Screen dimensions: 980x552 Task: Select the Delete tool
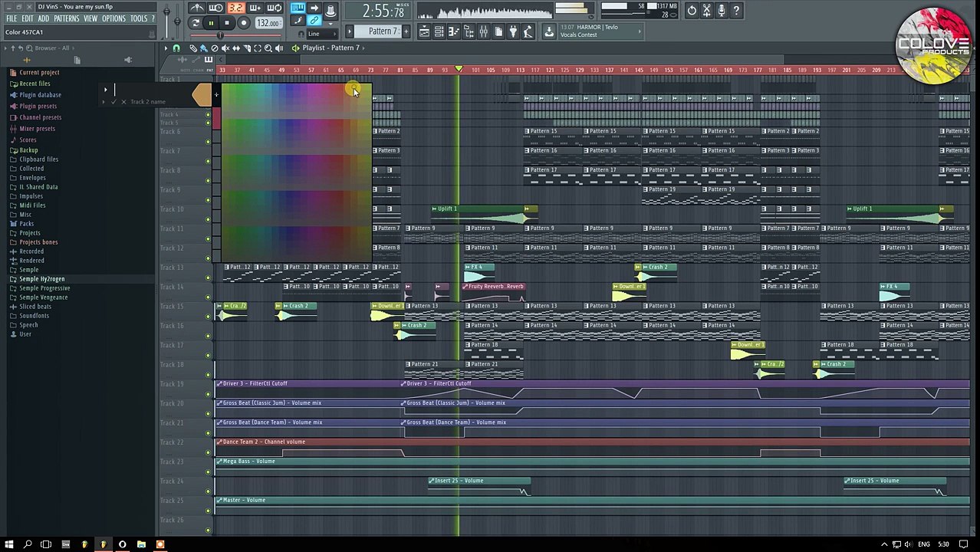[215, 48]
